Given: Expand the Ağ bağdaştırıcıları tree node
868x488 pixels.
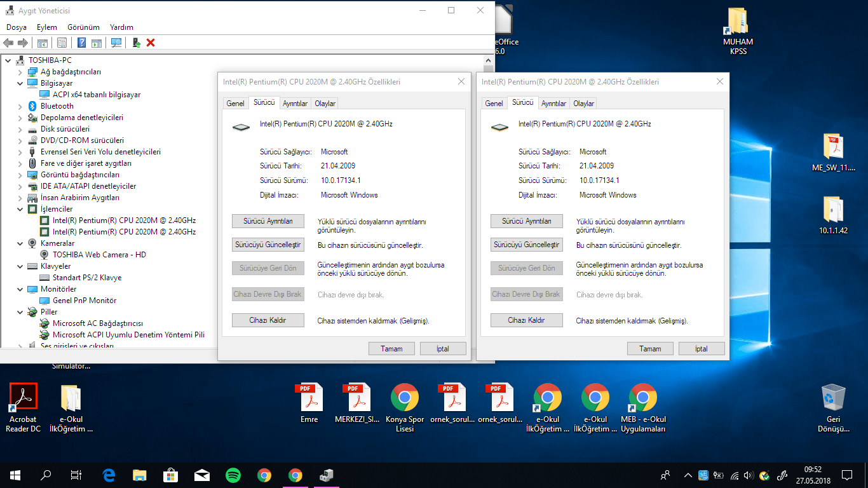Looking at the screenshot, I should pos(20,72).
